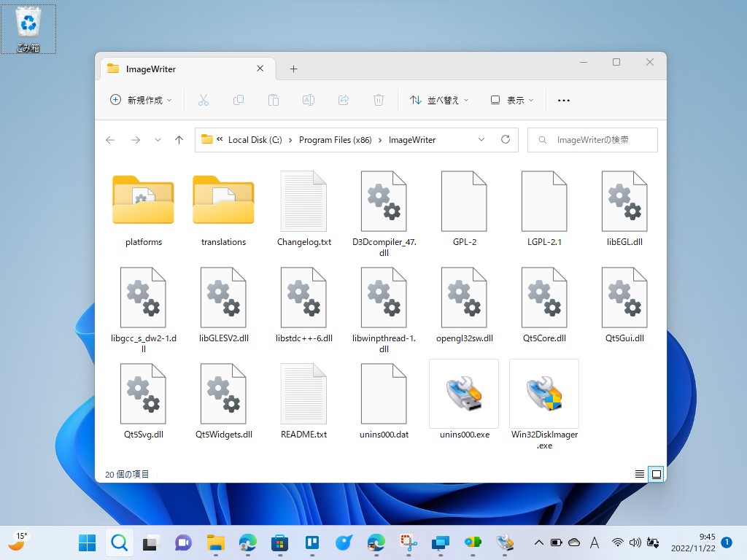Viewport: 747px width, 560px height.
Task: Refresh the ImageWriter folder view
Action: (x=506, y=139)
